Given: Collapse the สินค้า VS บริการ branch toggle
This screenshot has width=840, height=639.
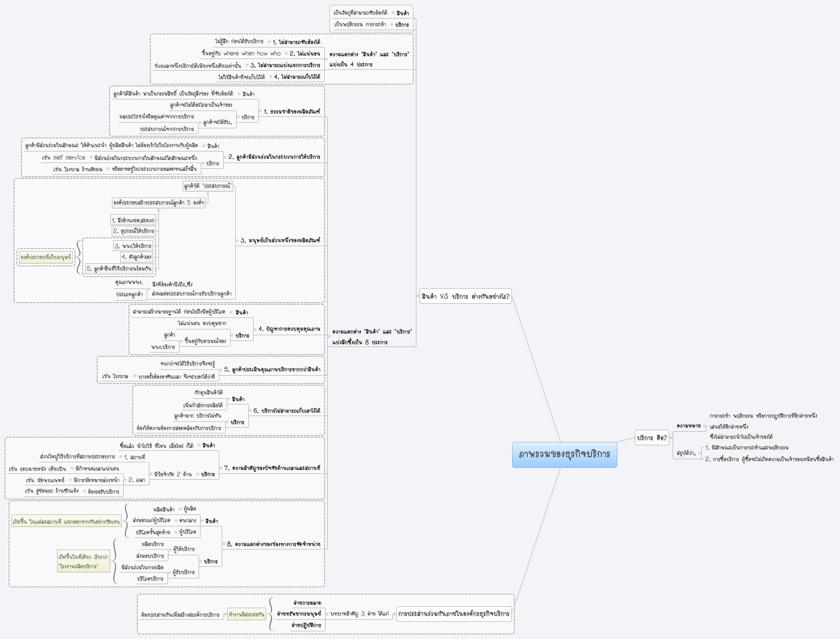Looking at the screenshot, I should (417, 296).
